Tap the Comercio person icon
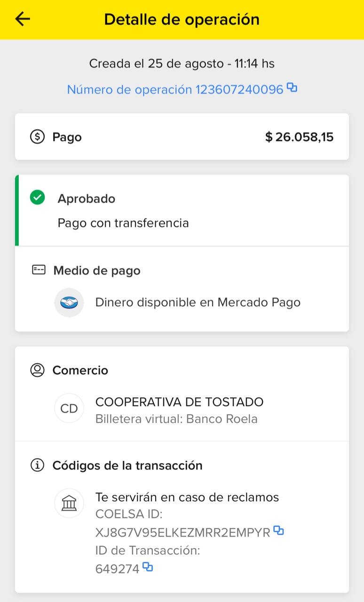Screen dimensions: 364x602 [37, 370]
